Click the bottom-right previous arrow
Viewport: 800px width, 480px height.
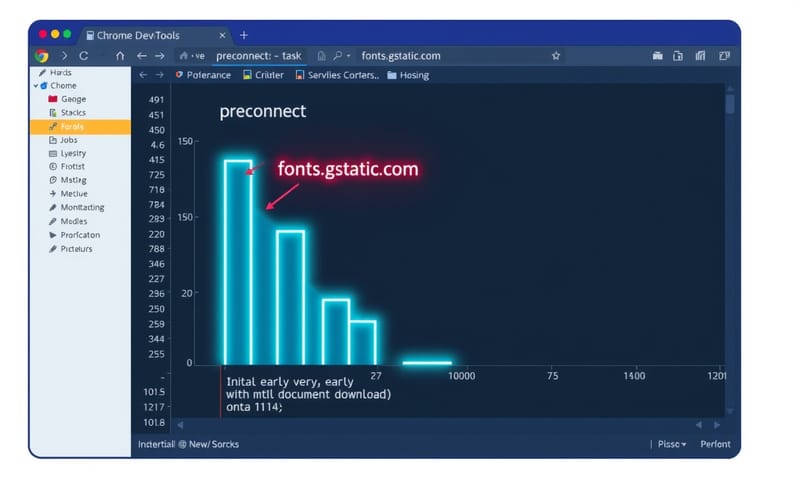coord(698,425)
